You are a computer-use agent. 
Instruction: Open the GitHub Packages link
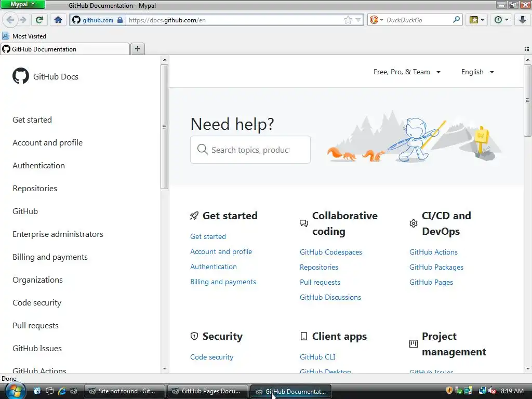436,267
